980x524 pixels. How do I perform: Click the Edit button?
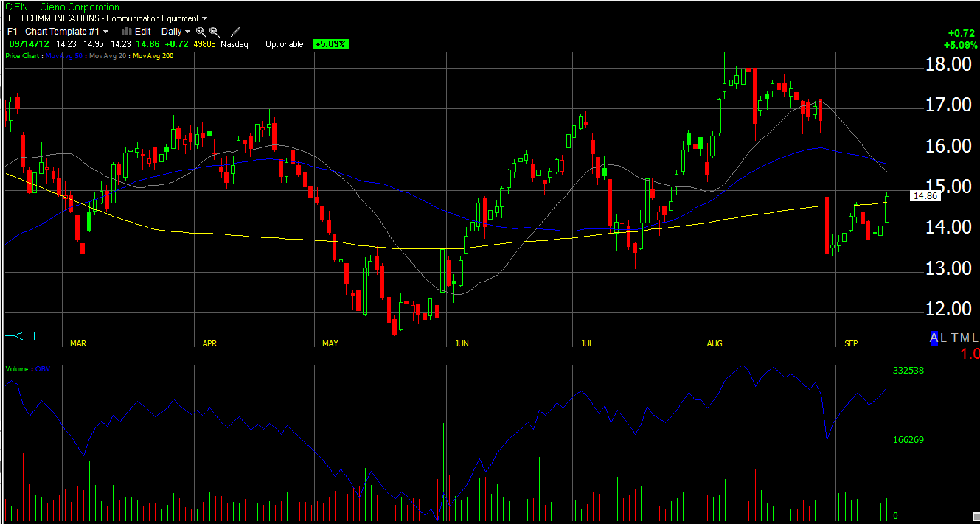pos(142,32)
